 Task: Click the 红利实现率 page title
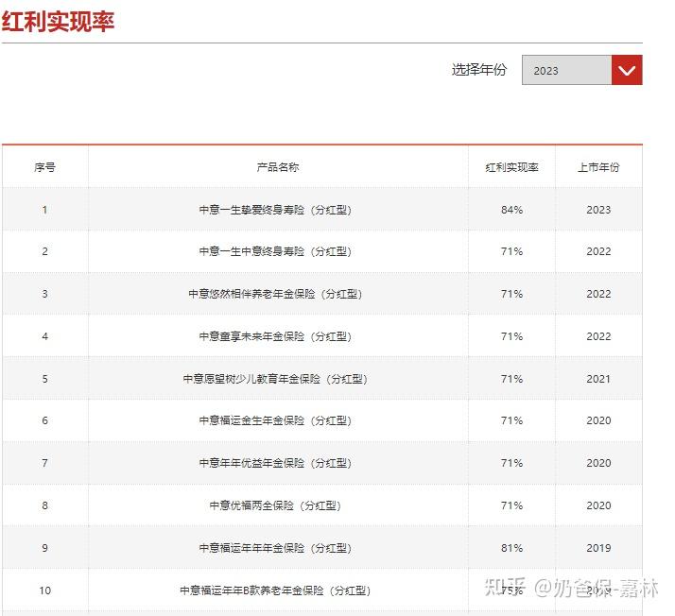(58, 22)
